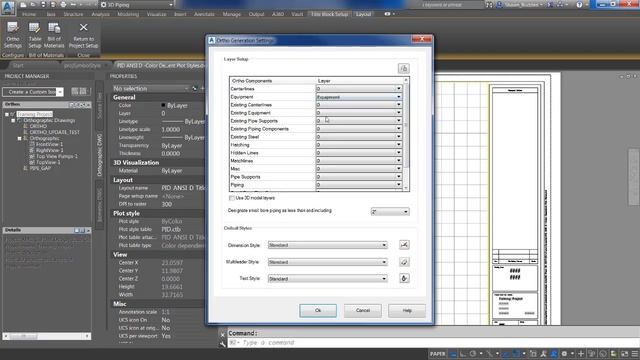
Task: Toggle the grid display status bar icon
Action: click(x=453, y=354)
